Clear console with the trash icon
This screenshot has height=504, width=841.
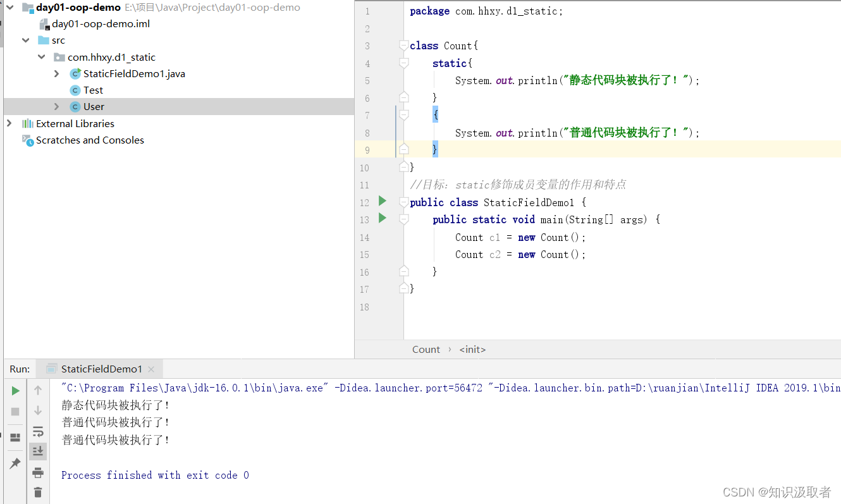(38, 492)
